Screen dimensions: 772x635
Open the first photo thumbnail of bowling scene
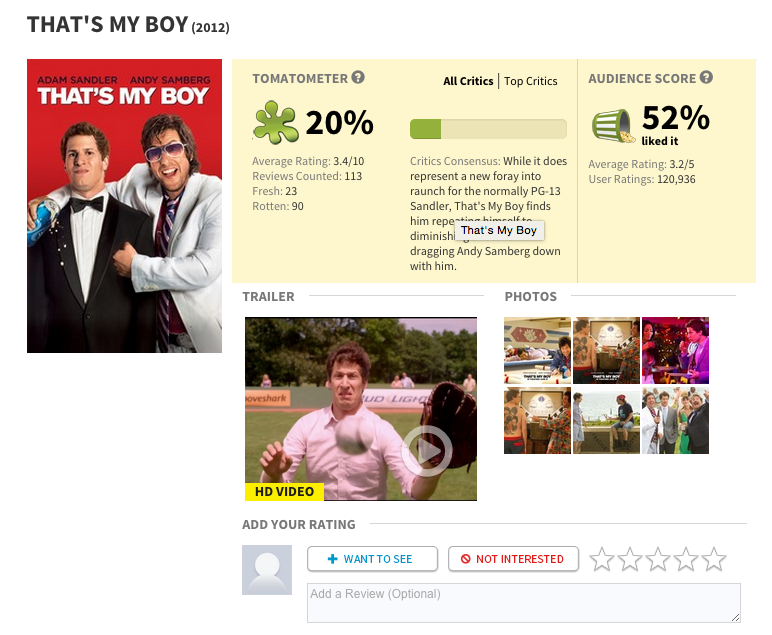pyautogui.click(x=537, y=350)
